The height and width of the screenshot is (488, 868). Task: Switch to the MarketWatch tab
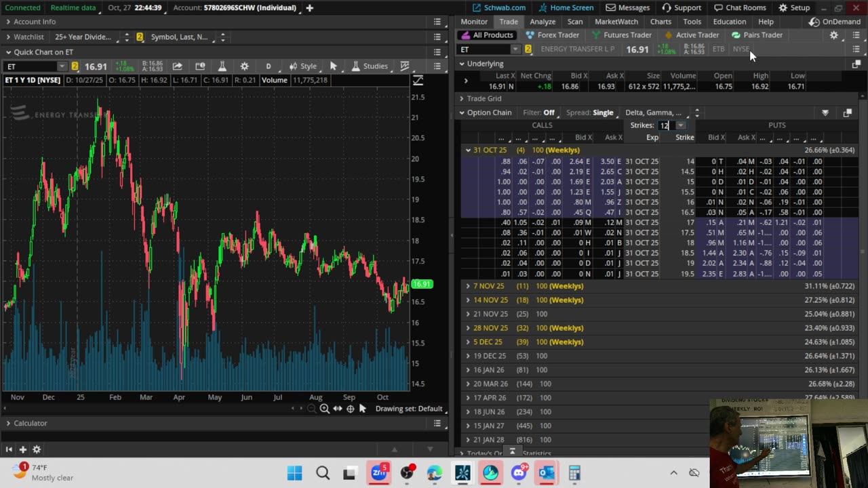(x=616, y=22)
